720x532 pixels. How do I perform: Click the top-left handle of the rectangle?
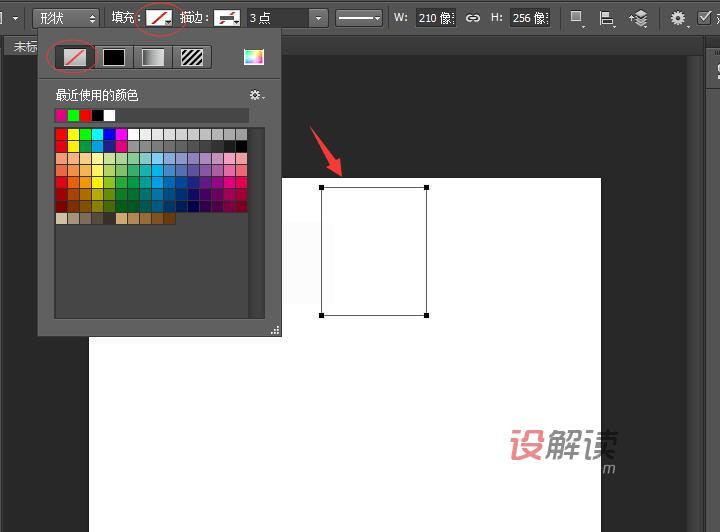click(321, 187)
